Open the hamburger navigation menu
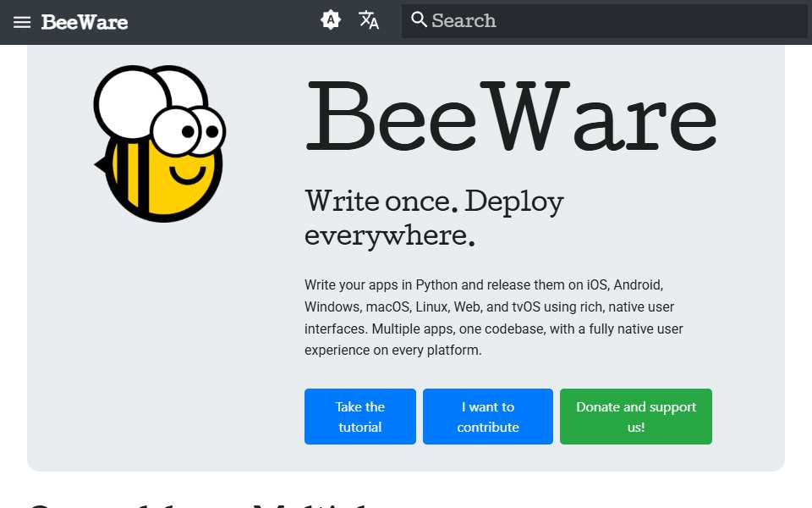 click(x=22, y=22)
